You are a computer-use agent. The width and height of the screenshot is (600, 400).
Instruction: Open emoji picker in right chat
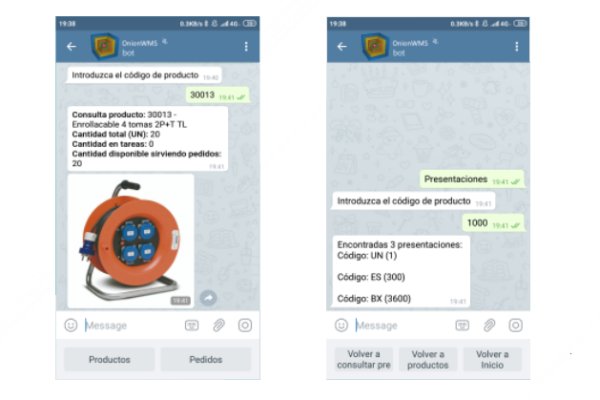pos(341,325)
